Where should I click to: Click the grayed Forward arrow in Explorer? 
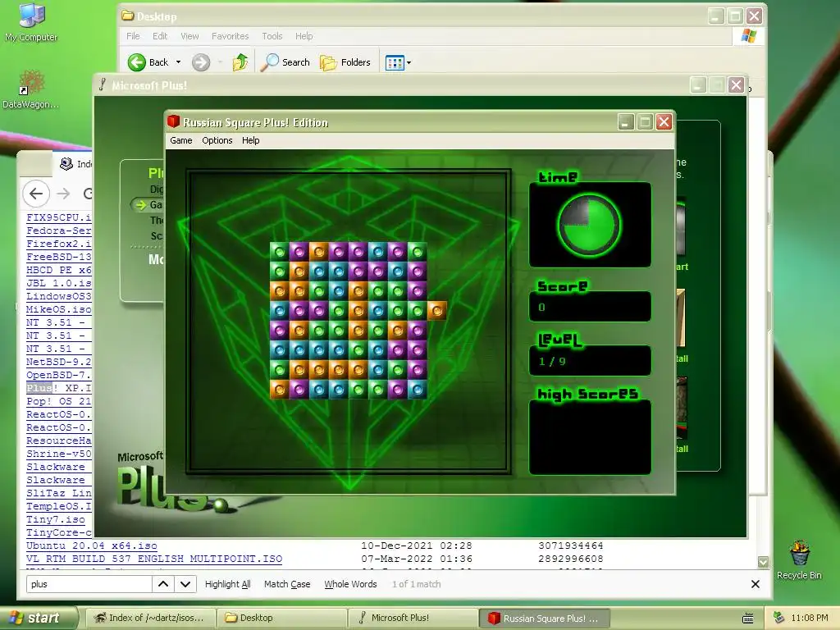(201, 62)
